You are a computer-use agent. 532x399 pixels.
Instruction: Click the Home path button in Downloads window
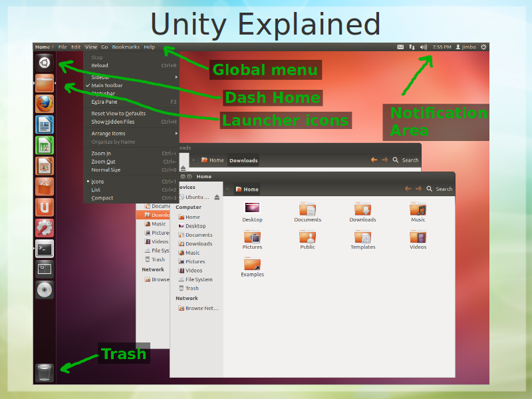(212, 160)
